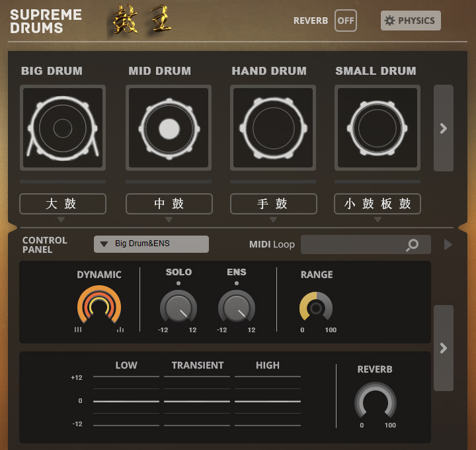
Task: Click the HIGH EQ zero line
Action: click(268, 402)
